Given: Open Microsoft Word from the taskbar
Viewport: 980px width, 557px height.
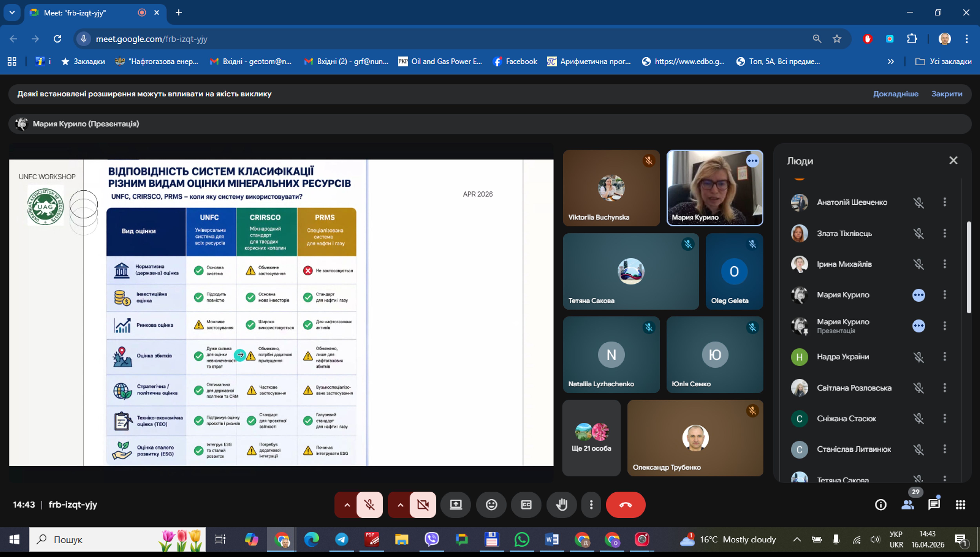Looking at the screenshot, I should pos(551,540).
